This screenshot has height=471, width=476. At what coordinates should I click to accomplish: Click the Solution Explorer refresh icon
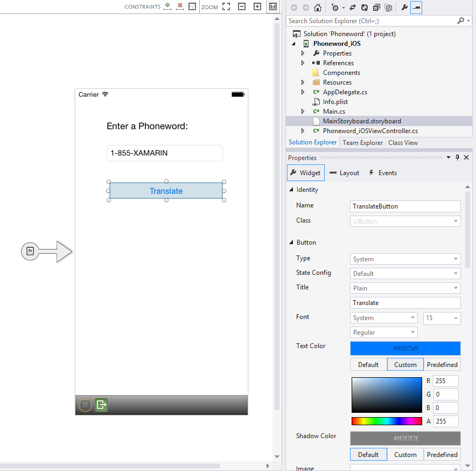point(365,8)
